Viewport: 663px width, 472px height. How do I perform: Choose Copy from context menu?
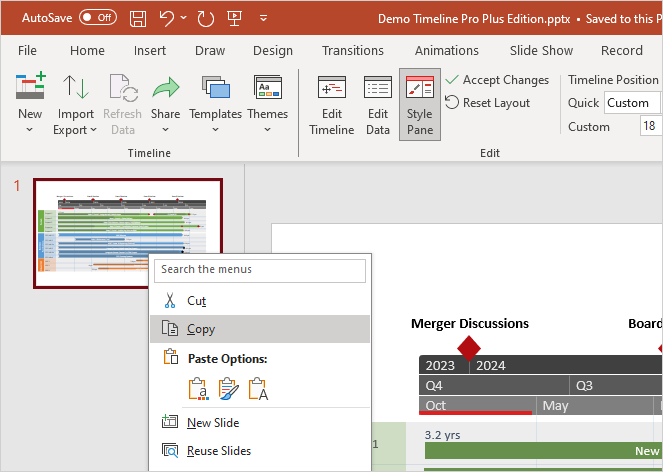point(260,329)
